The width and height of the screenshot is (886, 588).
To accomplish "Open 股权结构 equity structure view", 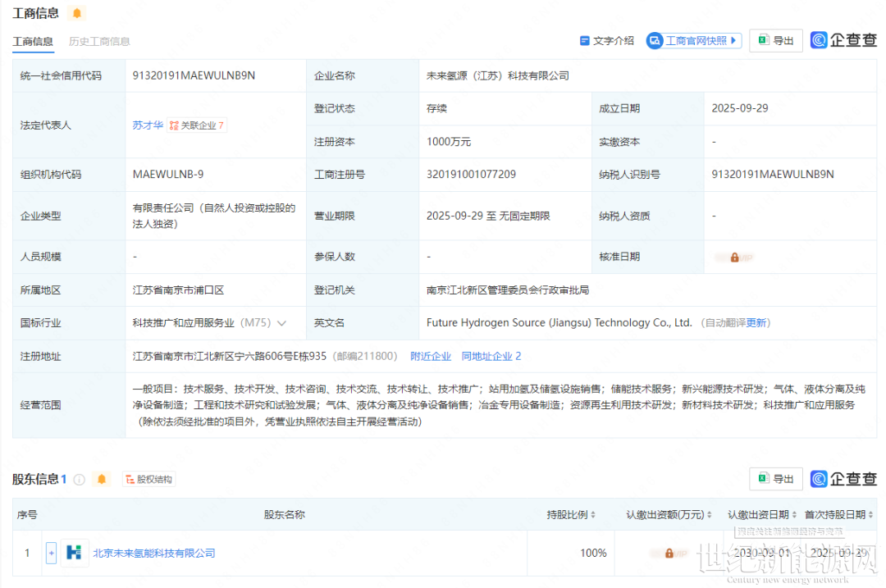I will pos(148,480).
